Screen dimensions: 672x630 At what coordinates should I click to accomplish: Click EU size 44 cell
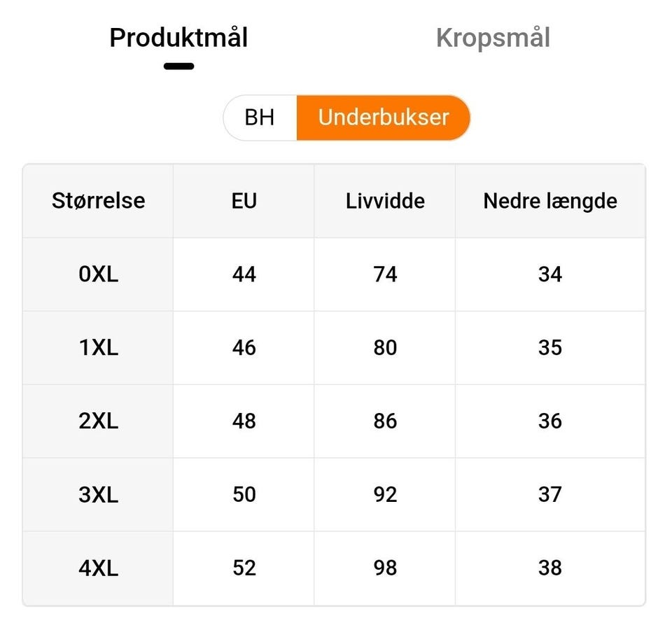click(244, 274)
